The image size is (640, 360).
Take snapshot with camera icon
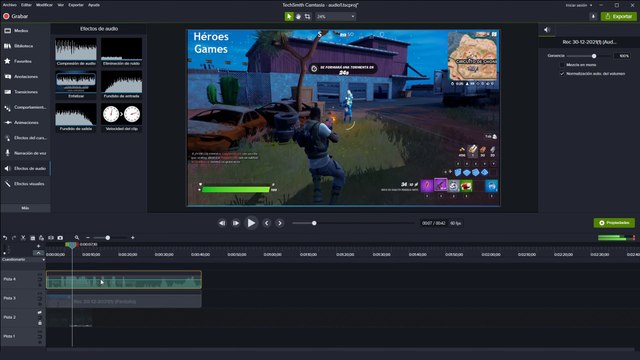(x=60, y=238)
